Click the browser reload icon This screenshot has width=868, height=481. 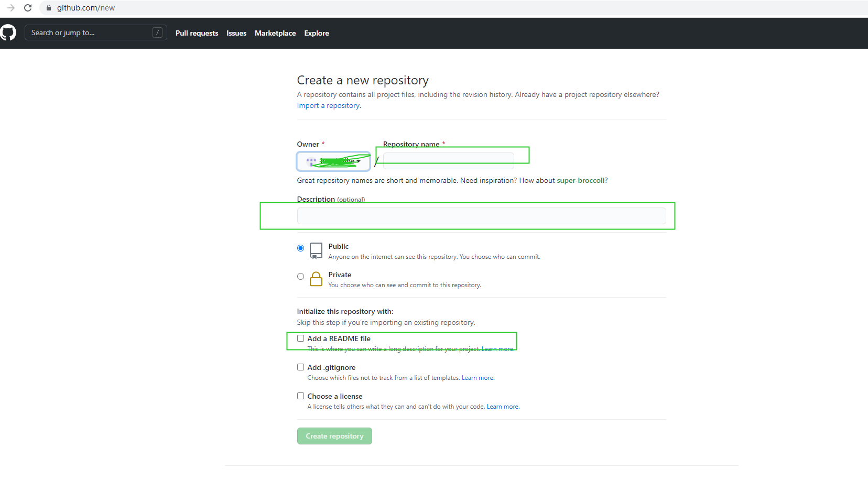[28, 8]
